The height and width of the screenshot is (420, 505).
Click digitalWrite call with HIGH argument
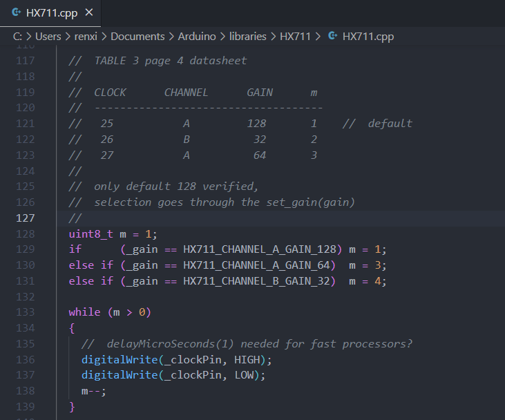pyautogui.click(x=176, y=359)
